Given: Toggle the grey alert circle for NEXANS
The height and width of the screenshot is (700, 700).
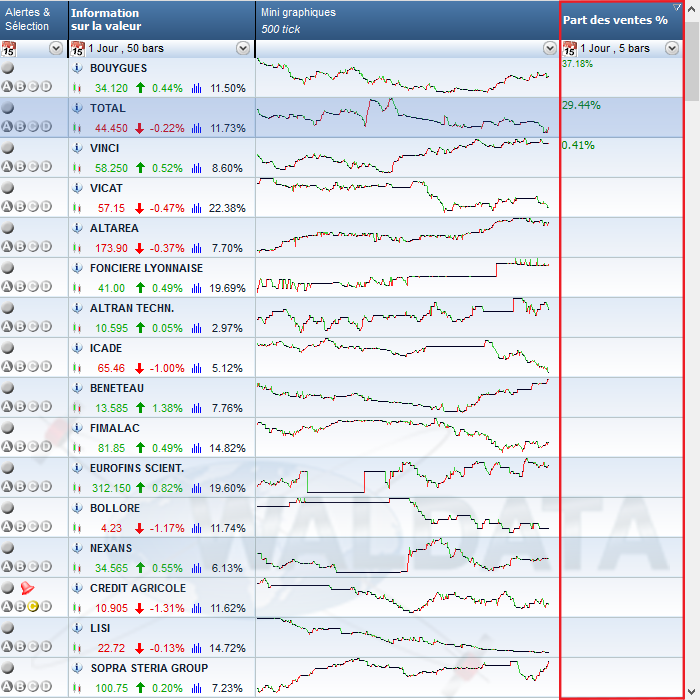Looking at the screenshot, I should click(8, 548).
